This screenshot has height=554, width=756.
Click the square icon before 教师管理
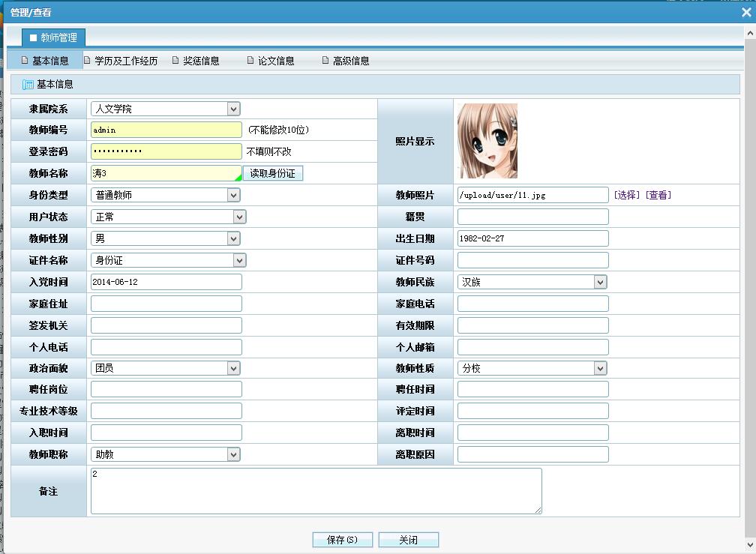click(31, 37)
